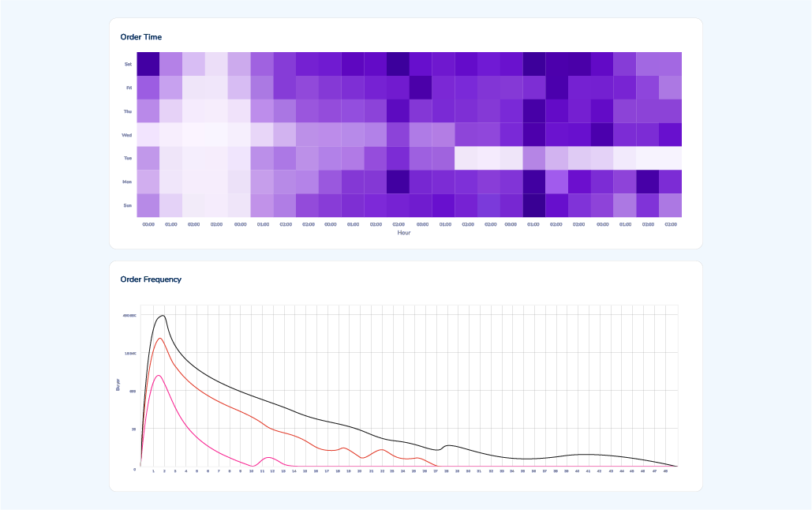Screen dimensions: 812x510
Task: Click the leftmost dark cell in Sat row
Action: click(x=148, y=64)
